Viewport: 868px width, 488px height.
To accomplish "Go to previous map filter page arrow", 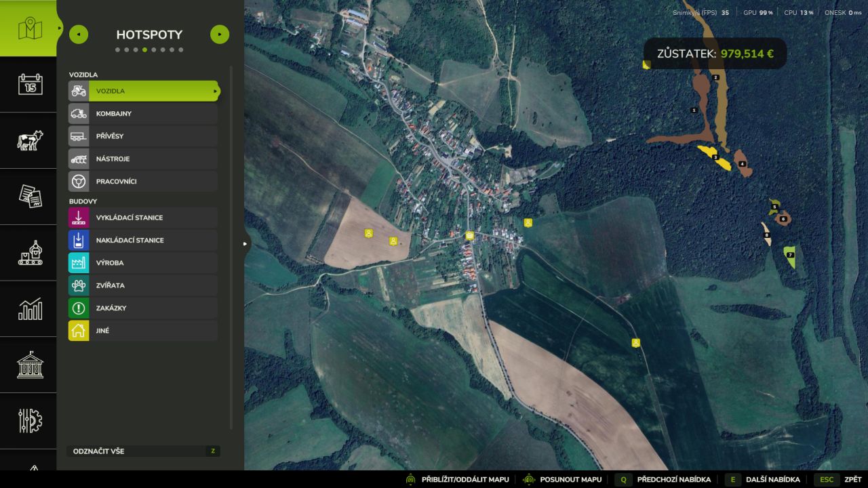I will pyautogui.click(x=79, y=35).
